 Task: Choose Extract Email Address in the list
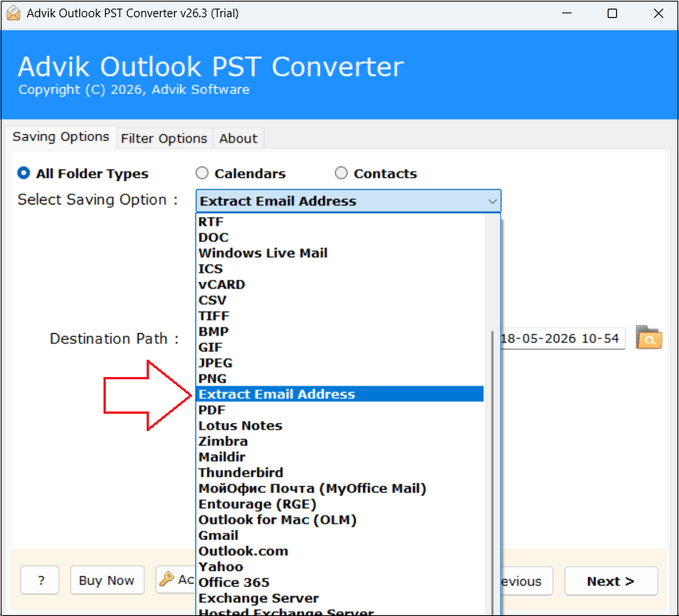340,394
